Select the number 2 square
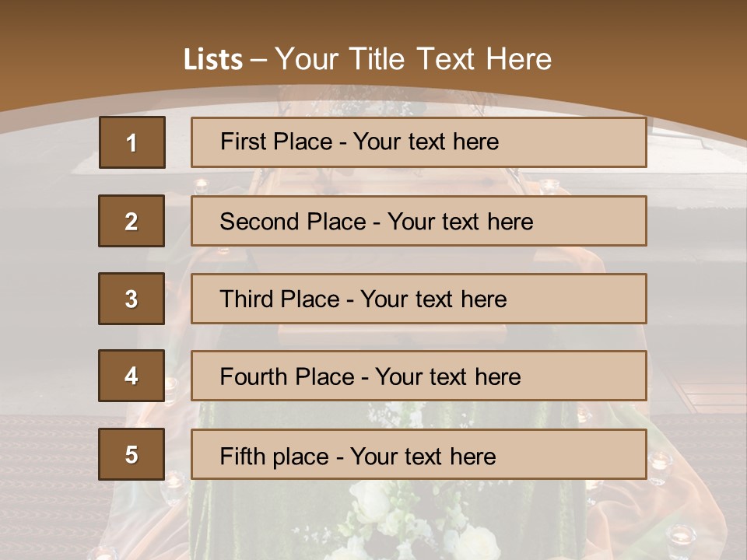747x560 pixels. tap(132, 221)
